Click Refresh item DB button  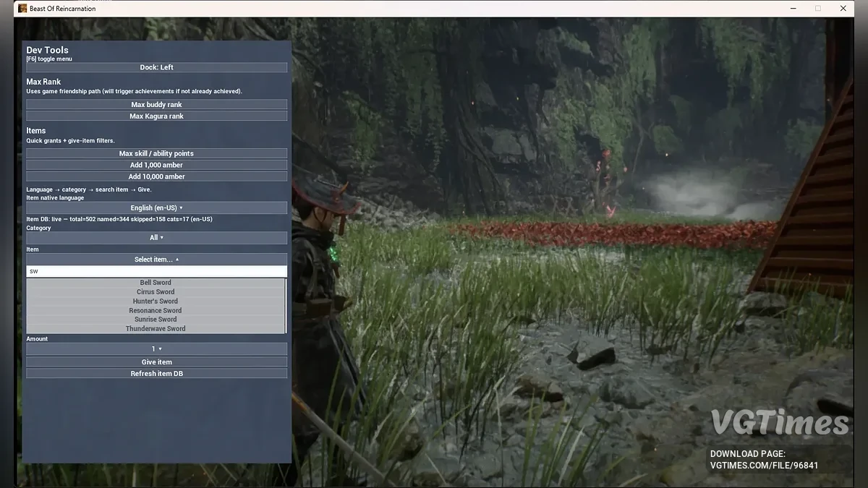[157, 374]
